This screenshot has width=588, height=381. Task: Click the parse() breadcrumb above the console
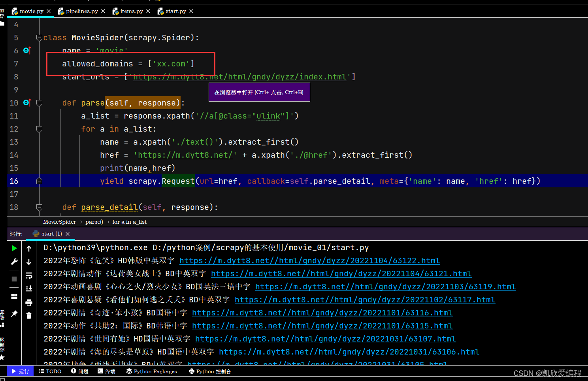pos(94,222)
